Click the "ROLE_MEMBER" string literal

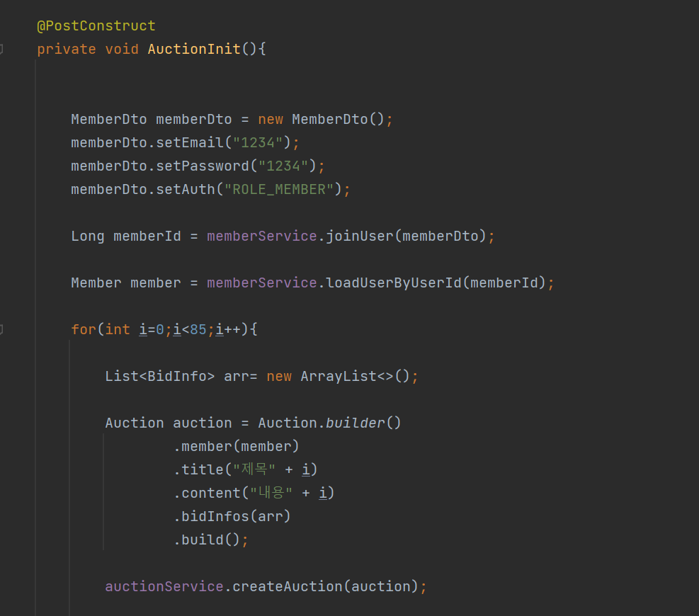[279, 190]
